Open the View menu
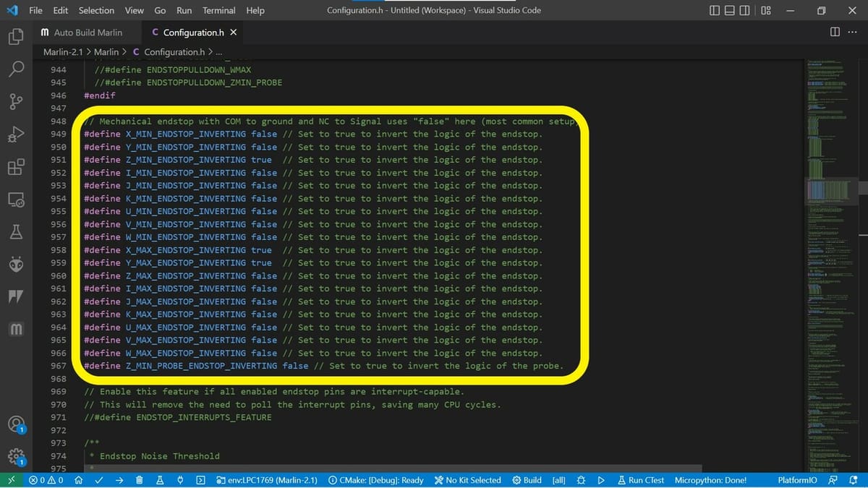868x488 pixels. 134,10
